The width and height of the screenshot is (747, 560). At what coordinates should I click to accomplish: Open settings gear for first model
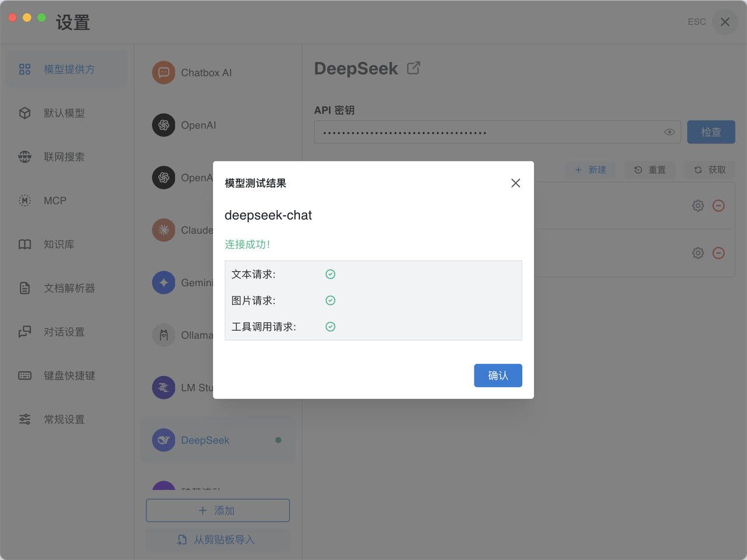[698, 206]
